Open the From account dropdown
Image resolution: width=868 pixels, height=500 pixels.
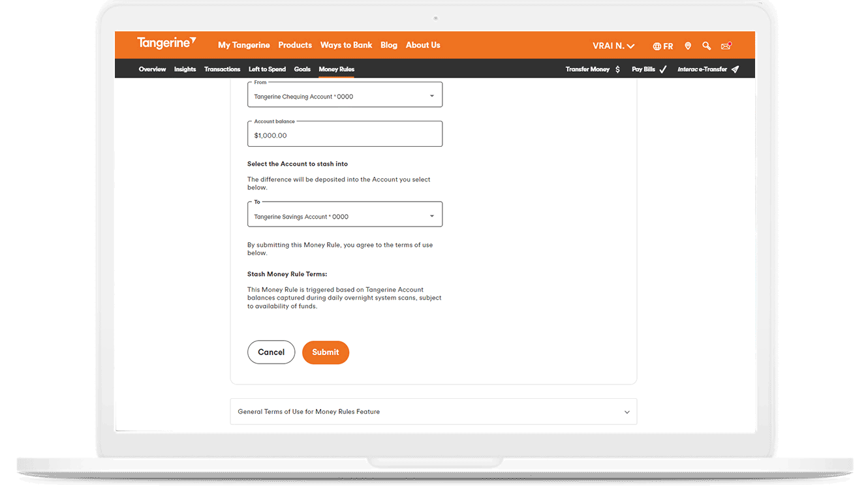click(x=345, y=95)
